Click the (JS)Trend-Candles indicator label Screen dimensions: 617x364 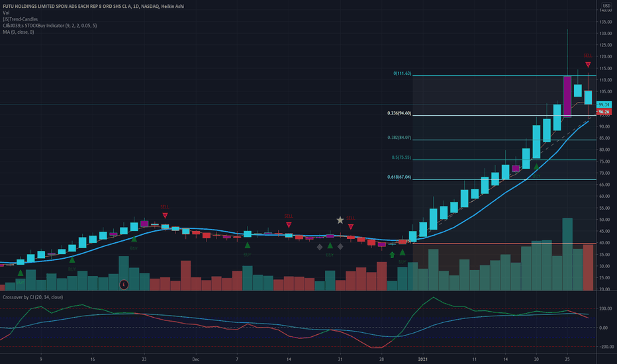coord(21,19)
